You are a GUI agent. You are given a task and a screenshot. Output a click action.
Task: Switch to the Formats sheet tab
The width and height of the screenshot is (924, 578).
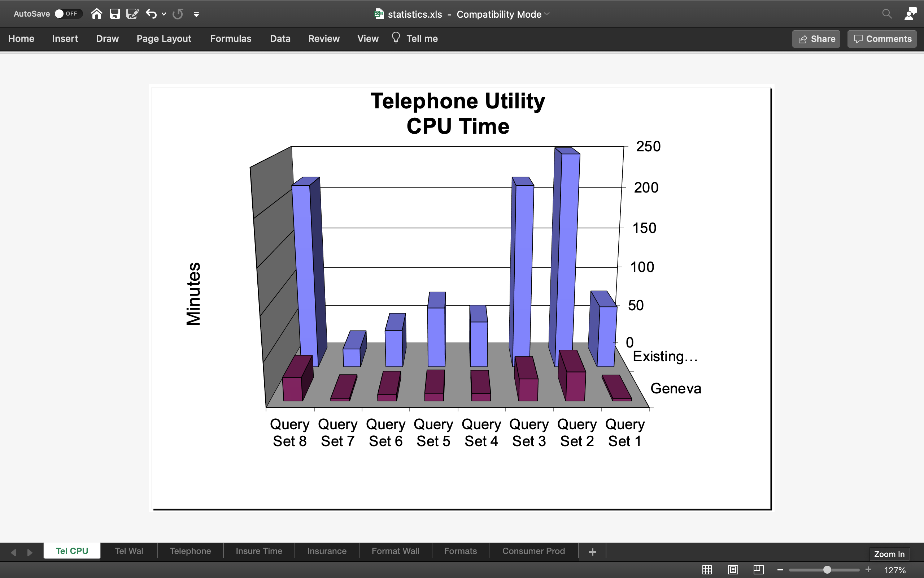[460, 551]
